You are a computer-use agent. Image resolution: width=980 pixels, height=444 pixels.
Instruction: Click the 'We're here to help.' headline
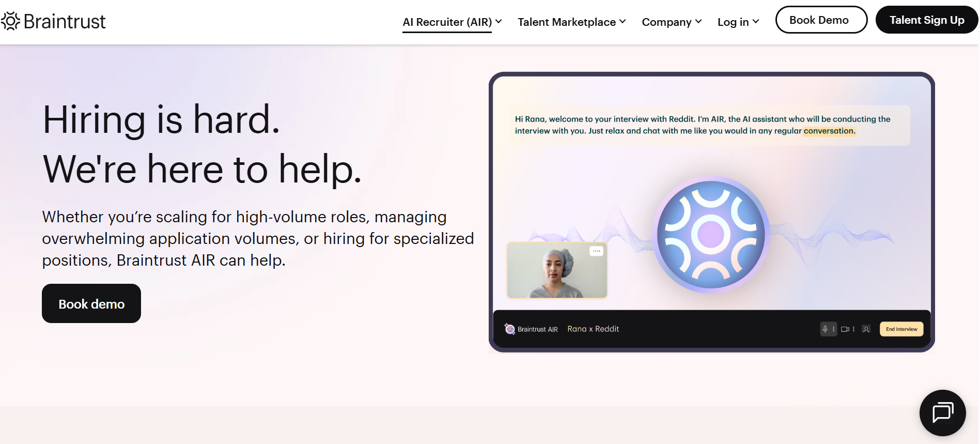pyautogui.click(x=202, y=169)
